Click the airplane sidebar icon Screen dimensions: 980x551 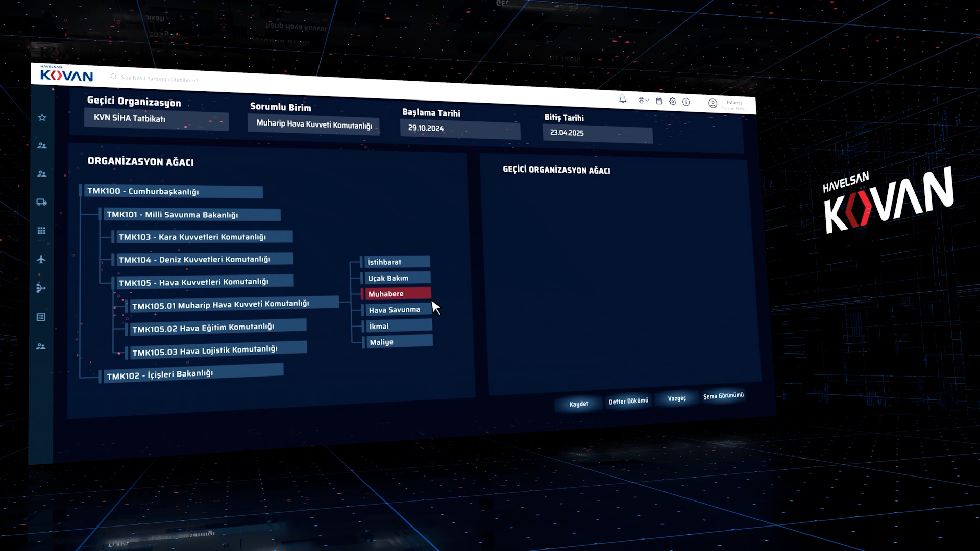(x=41, y=259)
